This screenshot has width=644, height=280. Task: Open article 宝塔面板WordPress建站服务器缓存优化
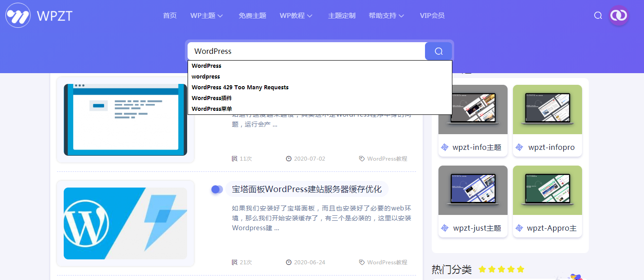point(307,189)
